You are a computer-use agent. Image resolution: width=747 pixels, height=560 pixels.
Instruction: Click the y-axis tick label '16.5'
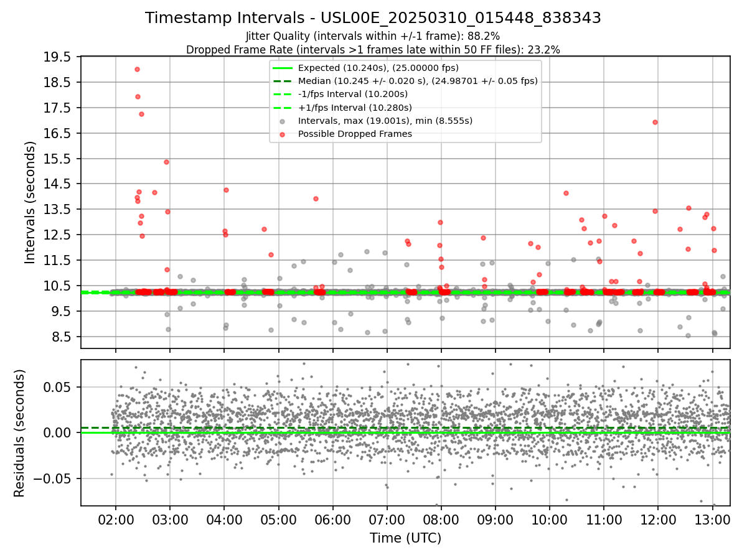pos(58,133)
